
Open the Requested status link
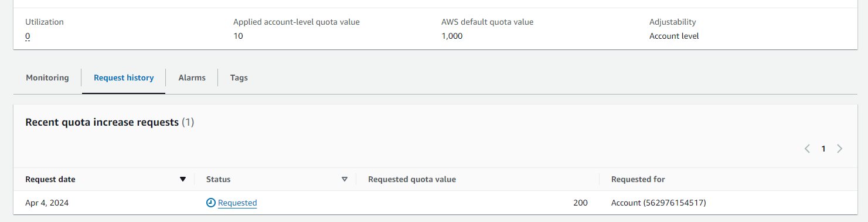(237, 203)
